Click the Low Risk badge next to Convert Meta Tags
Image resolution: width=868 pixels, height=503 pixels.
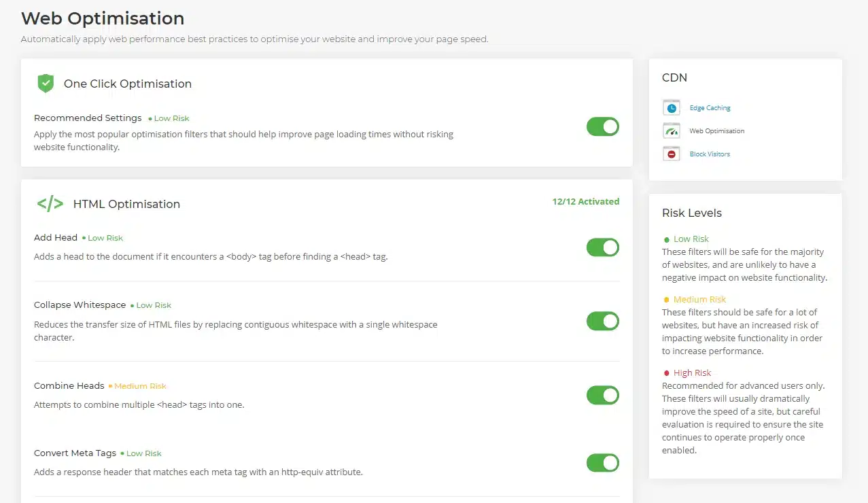point(141,453)
